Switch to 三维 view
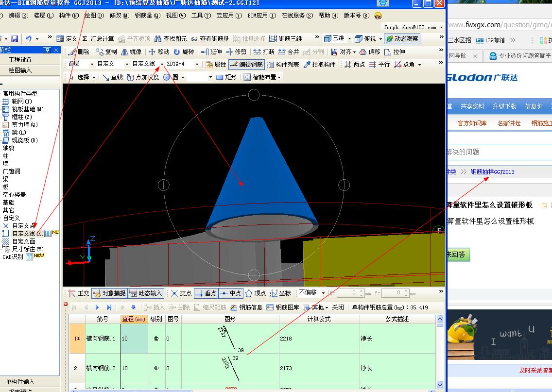This screenshot has width=552, height=392. [334, 38]
